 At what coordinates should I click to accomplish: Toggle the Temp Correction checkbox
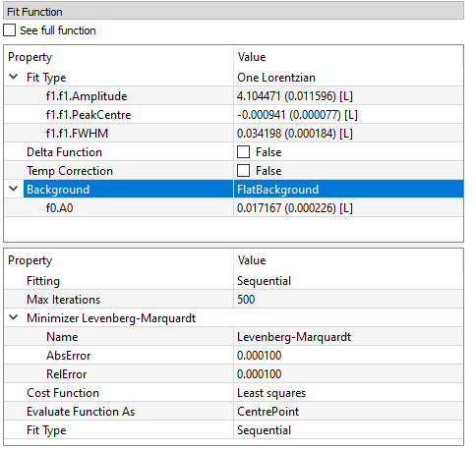[x=244, y=171]
